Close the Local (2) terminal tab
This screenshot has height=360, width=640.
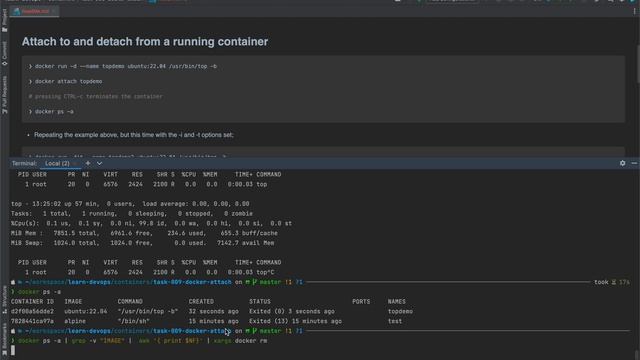pyautogui.click(x=76, y=163)
